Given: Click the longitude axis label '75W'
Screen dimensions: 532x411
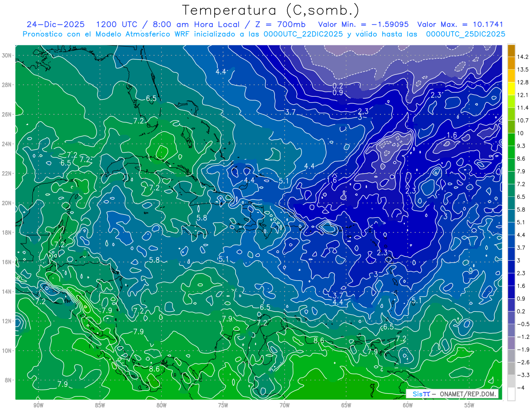Looking at the screenshot, I should coord(223,406).
